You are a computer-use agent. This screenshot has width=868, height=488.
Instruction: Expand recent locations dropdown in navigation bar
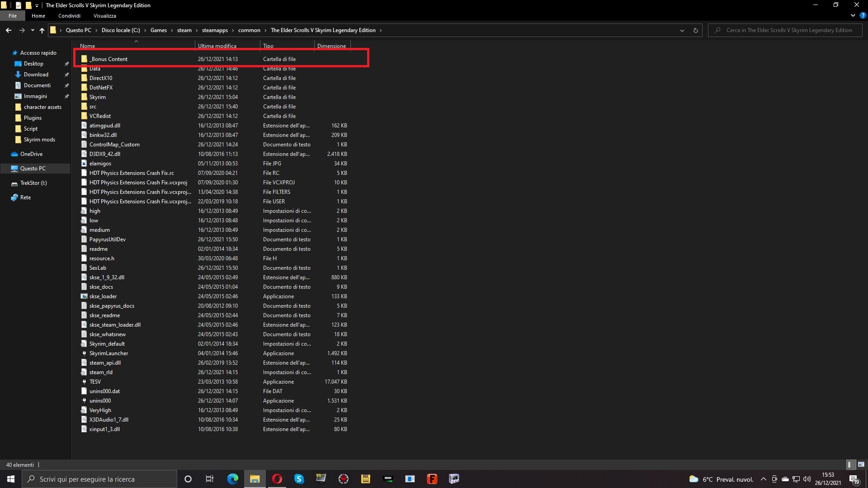pos(33,30)
